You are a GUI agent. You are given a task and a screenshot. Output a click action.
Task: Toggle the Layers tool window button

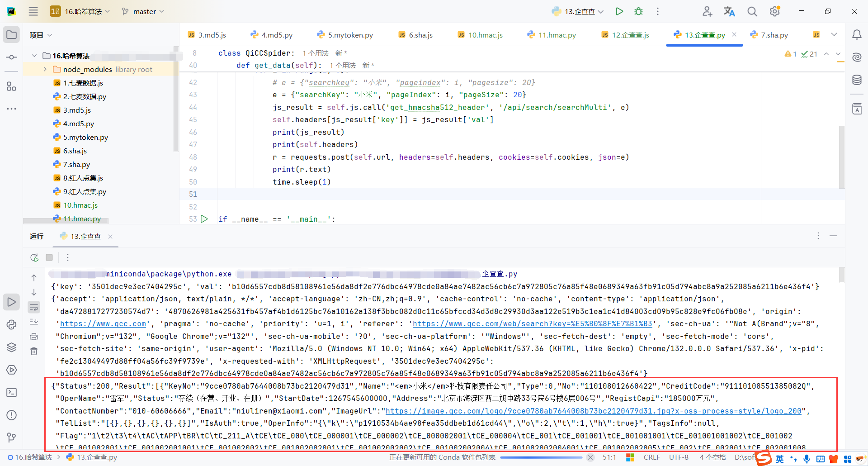click(12, 347)
